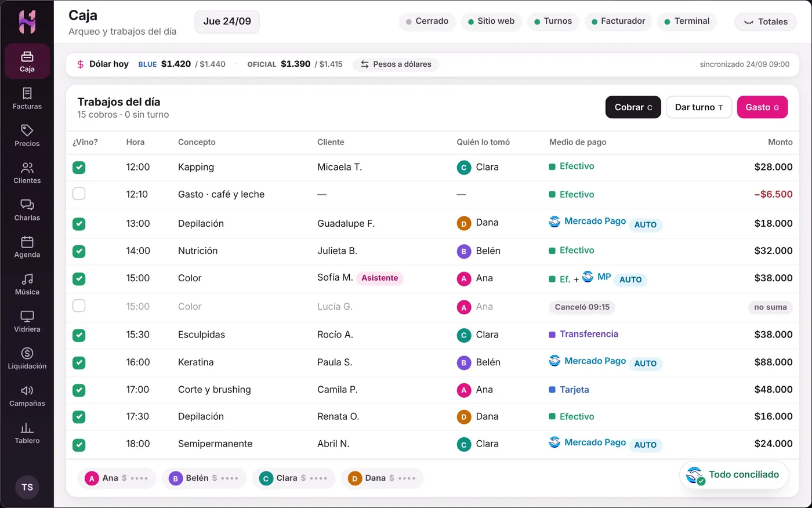Click the Asistente tag on Sofía M.
This screenshot has height=508, width=812.
pos(380,278)
